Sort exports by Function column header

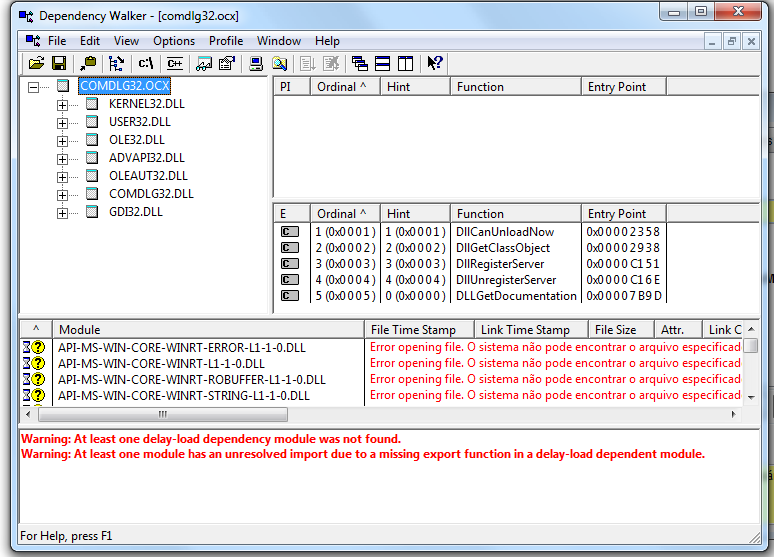515,214
